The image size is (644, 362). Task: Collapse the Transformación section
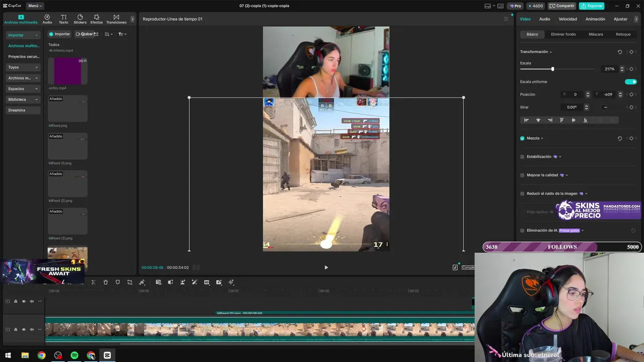click(x=550, y=52)
